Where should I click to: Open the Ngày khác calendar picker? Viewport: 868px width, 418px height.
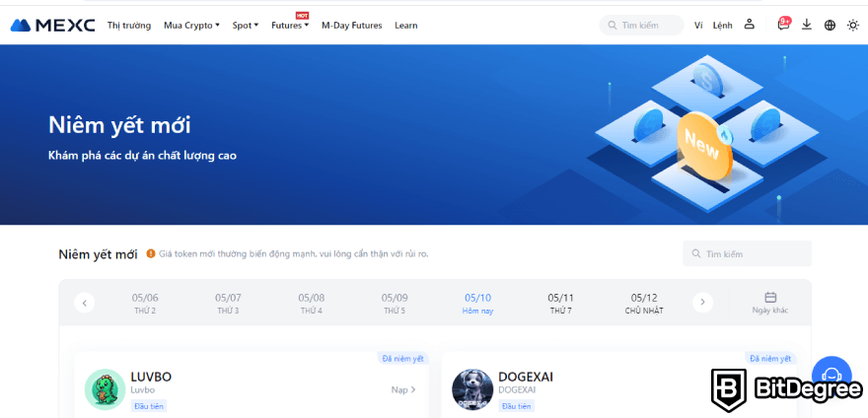click(770, 303)
